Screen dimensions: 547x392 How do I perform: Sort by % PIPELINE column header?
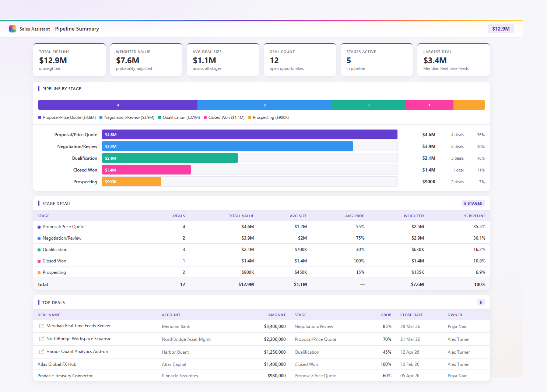[x=475, y=216]
